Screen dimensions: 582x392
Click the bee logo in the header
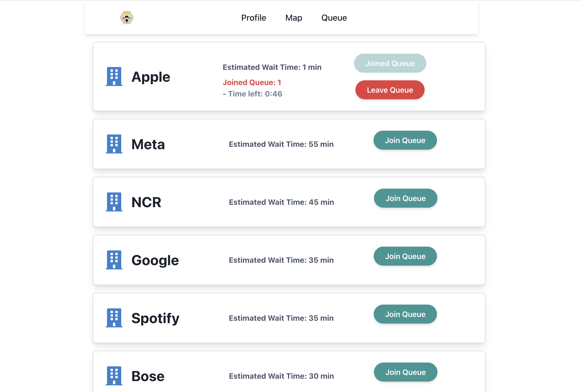pos(126,18)
